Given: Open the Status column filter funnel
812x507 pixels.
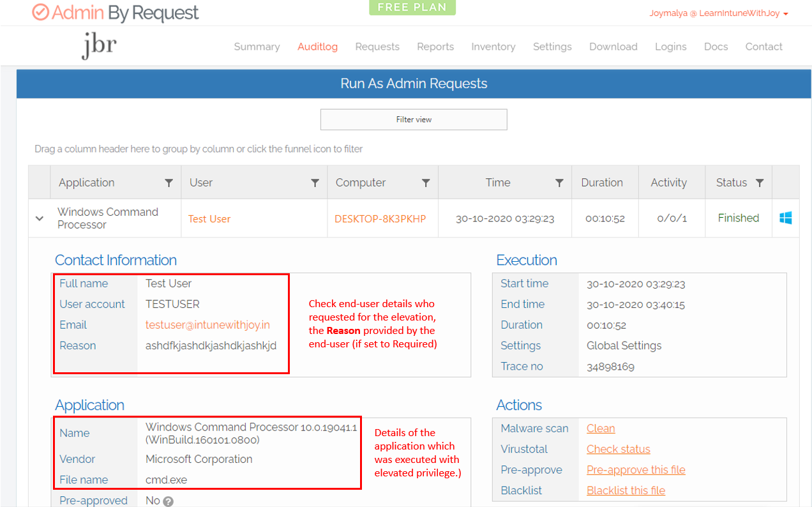Looking at the screenshot, I should point(760,183).
